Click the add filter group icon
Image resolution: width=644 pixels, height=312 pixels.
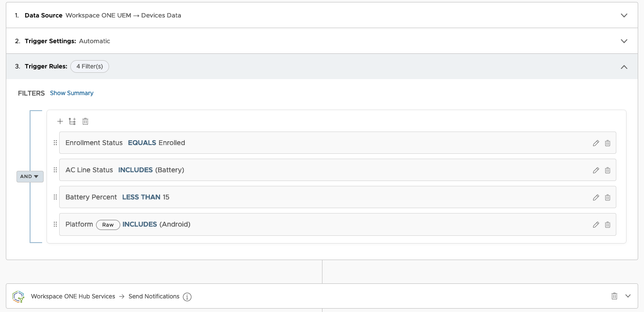click(x=72, y=121)
